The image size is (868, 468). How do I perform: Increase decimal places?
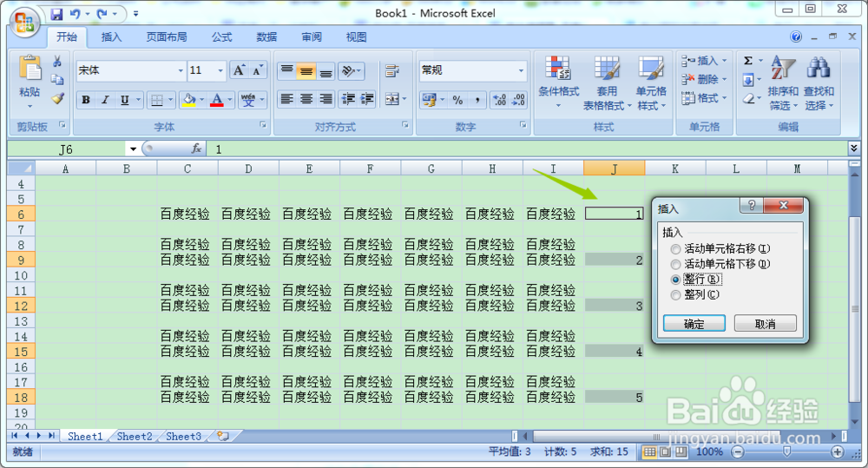(x=499, y=100)
